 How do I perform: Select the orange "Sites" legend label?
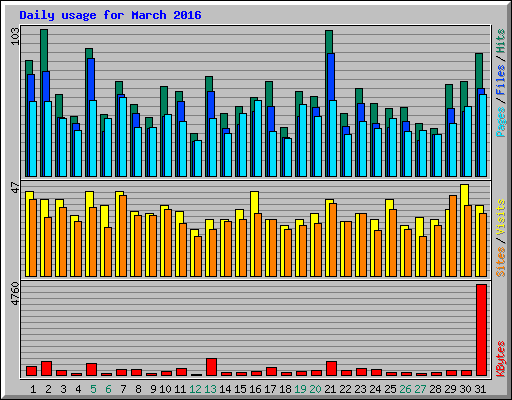click(x=501, y=262)
